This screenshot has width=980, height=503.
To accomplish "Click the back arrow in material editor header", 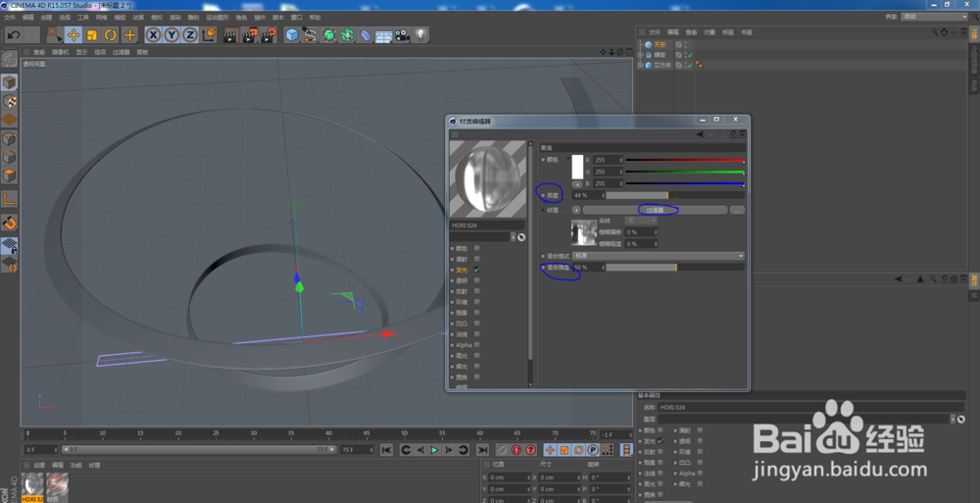I will pos(700,134).
